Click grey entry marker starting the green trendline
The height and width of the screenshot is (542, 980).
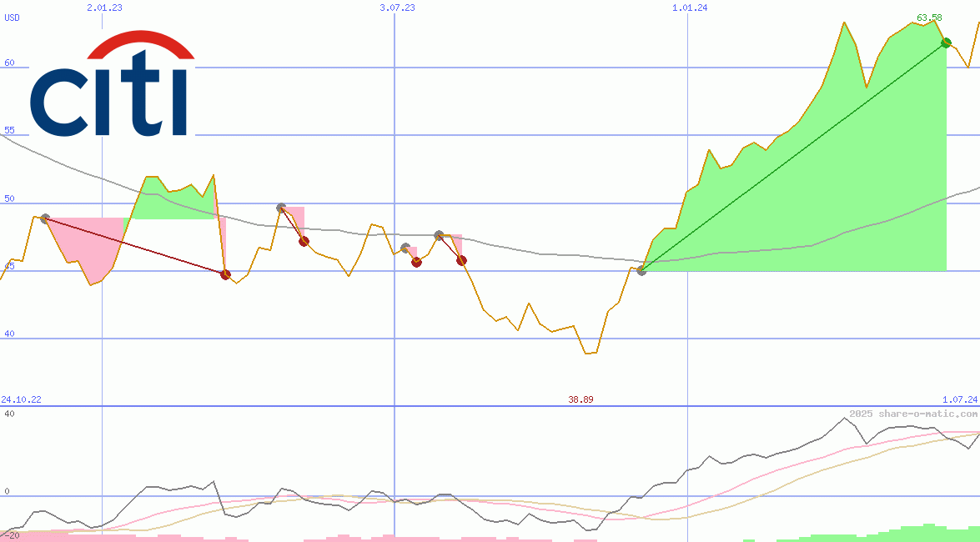click(641, 271)
